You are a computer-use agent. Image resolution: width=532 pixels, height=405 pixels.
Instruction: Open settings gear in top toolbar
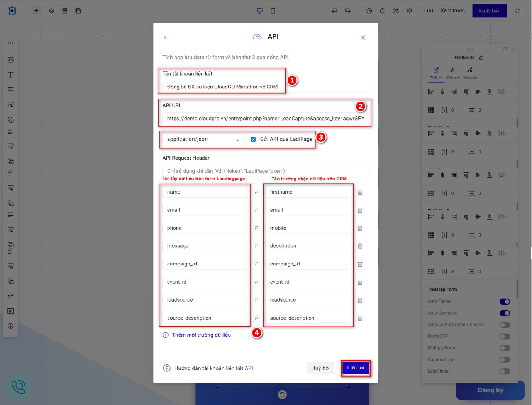pos(410,11)
